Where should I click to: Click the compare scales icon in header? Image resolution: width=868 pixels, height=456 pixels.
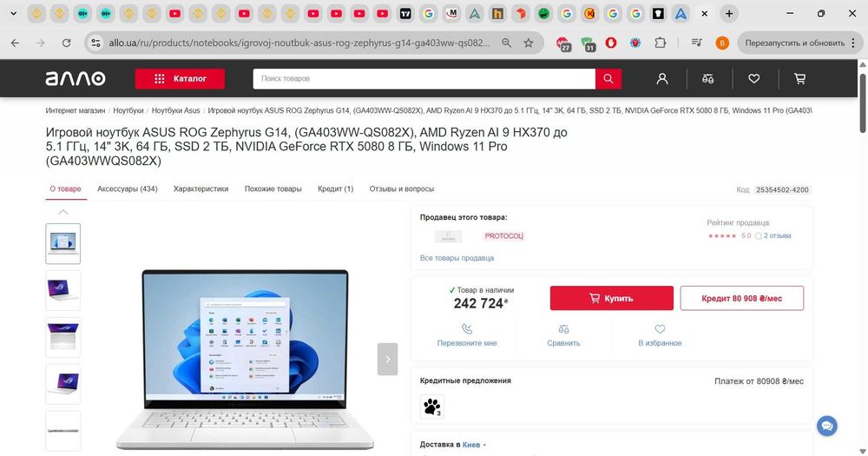pyautogui.click(x=708, y=79)
